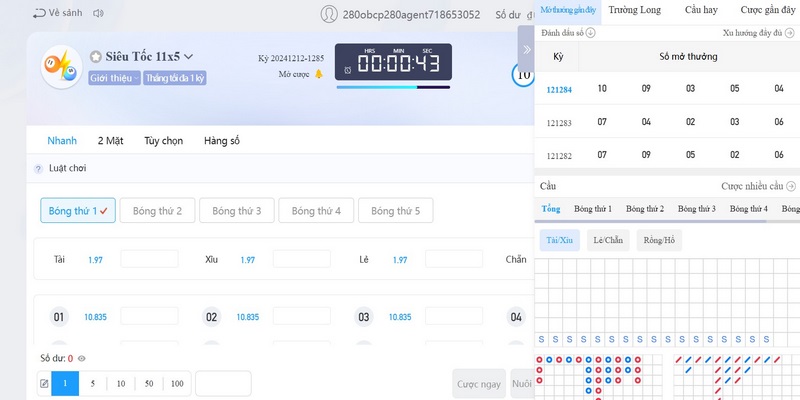Switch to the 2 Mặt tab
Viewport: 800px width, 400px height.
pyautogui.click(x=111, y=141)
